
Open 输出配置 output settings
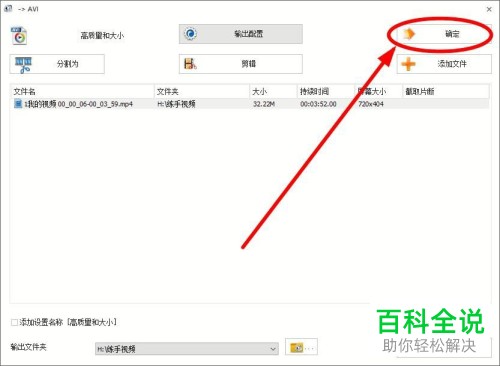click(x=241, y=34)
